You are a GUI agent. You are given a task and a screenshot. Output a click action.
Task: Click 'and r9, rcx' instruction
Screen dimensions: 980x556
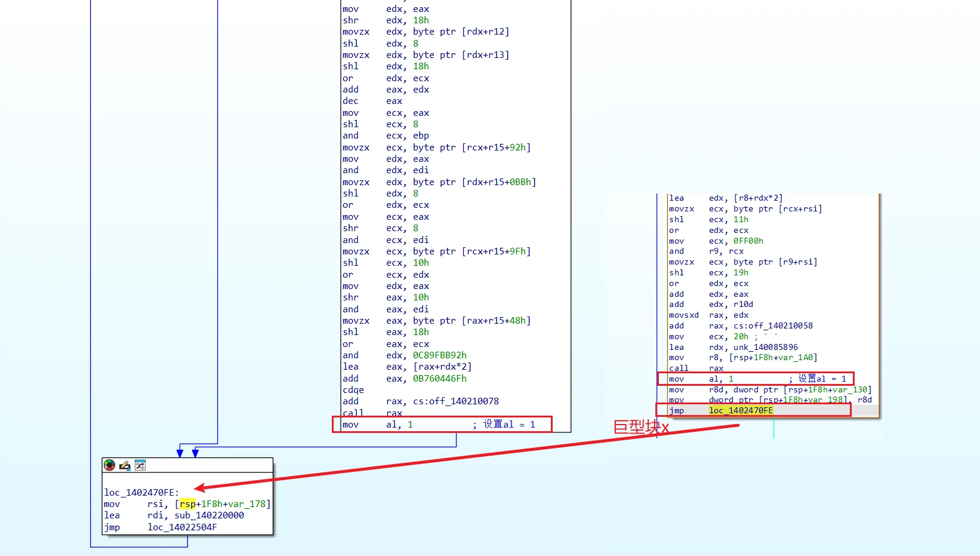click(x=706, y=251)
